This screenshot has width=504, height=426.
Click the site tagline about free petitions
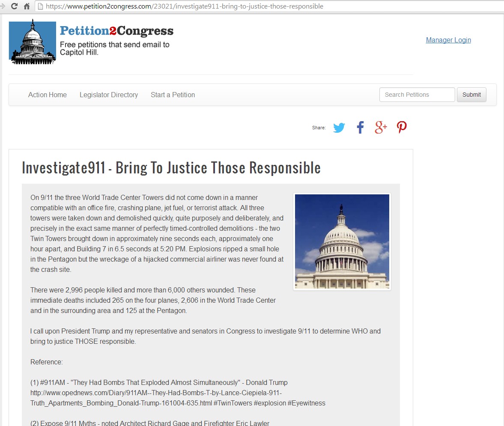tap(115, 48)
